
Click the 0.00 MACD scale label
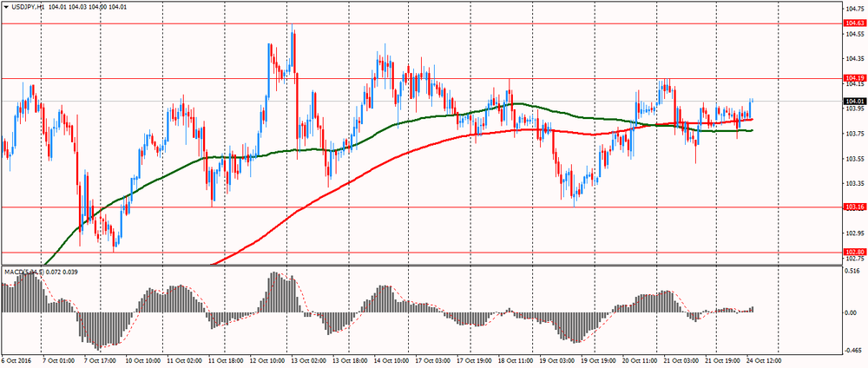852,312
